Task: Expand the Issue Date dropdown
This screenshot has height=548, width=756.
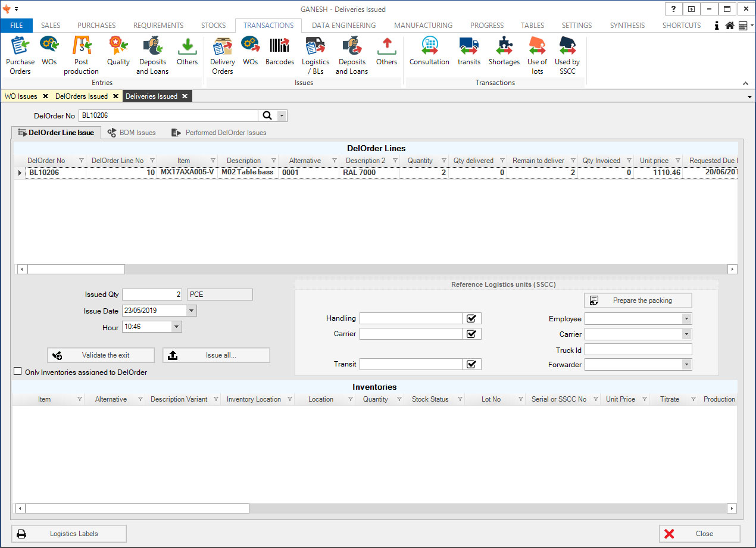Action: pos(190,311)
